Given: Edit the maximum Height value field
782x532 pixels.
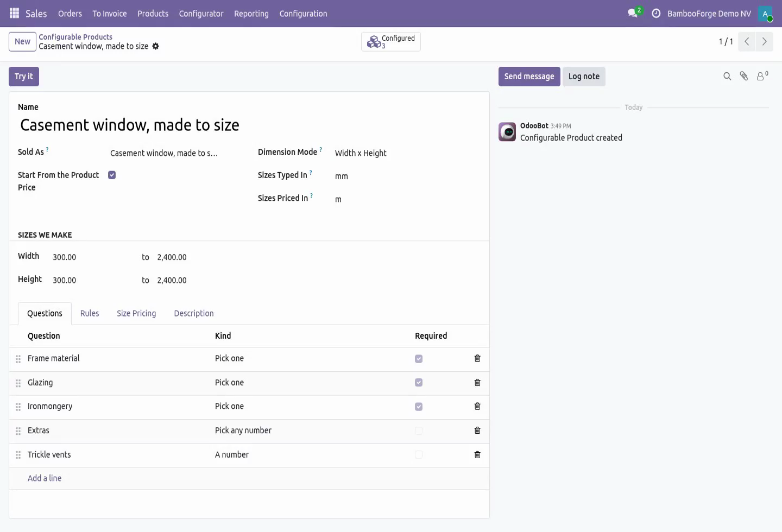Looking at the screenshot, I should pos(198,280).
